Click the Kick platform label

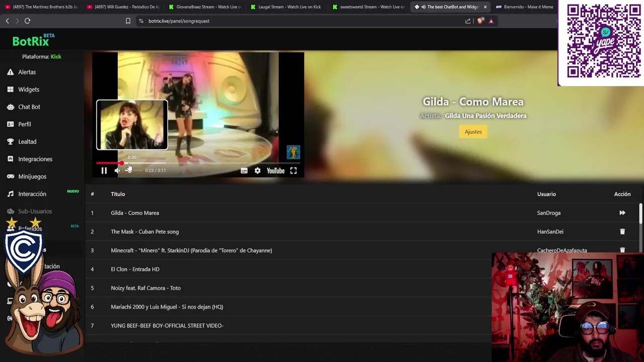pyautogui.click(x=56, y=57)
